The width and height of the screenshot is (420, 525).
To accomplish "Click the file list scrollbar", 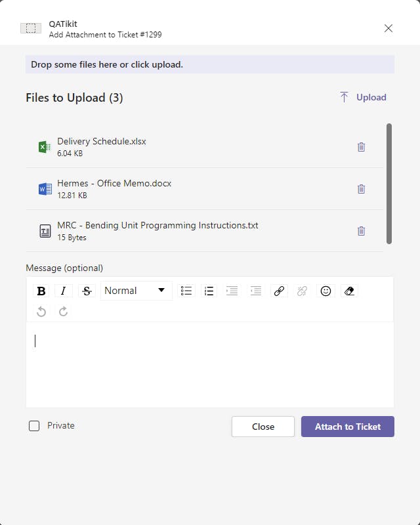I will tap(389, 184).
